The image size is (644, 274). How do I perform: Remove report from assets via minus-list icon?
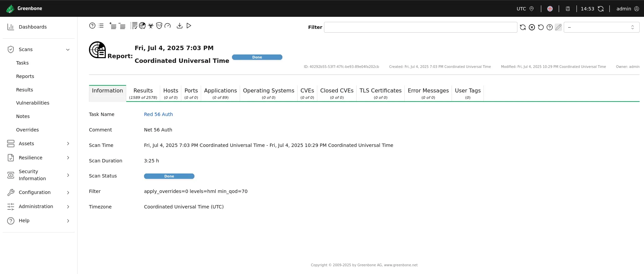(x=122, y=26)
